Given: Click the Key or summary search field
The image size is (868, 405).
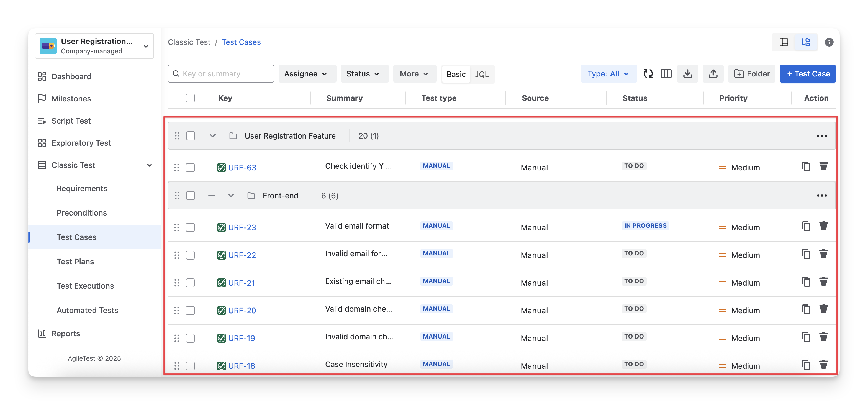Looking at the screenshot, I should coord(224,74).
